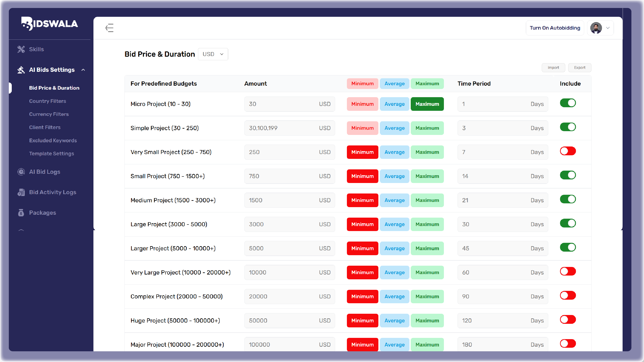644x362 pixels.
Task: Click the Bidswala logo
Action: pyautogui.click(x=50, y=24)
